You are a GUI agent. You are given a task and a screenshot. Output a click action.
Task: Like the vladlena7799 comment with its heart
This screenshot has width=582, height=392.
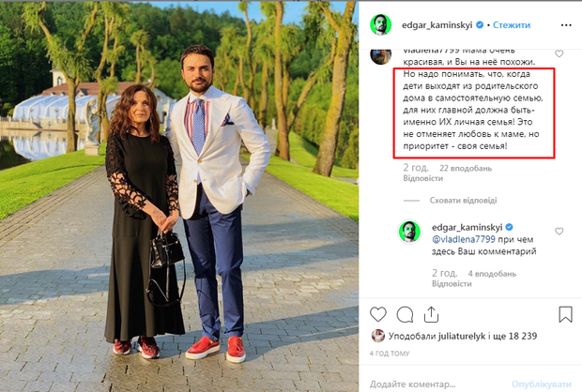(x=560, y=54)
